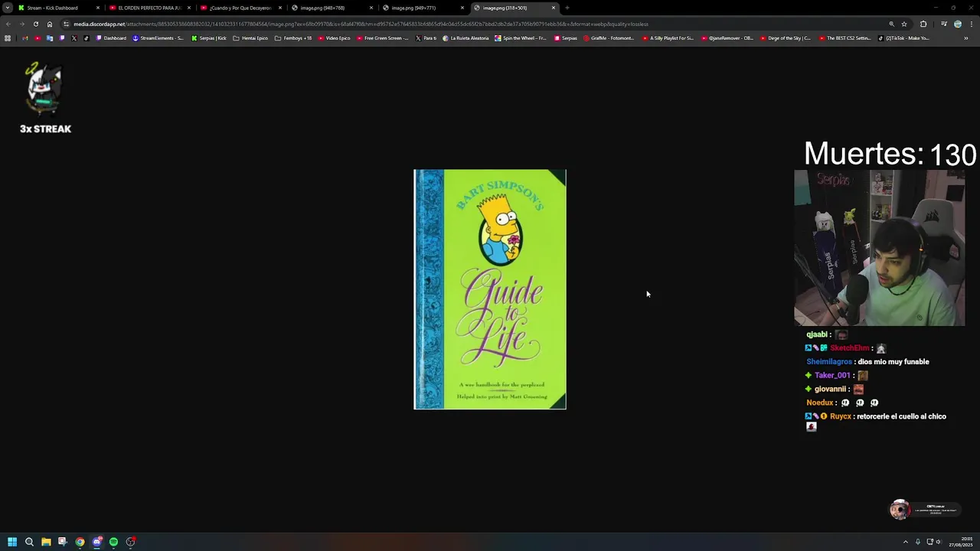Open the Femboys +18 bookmark folder
Image resolution: width=980 pixels, height=551 pixels.
point(293,38)
